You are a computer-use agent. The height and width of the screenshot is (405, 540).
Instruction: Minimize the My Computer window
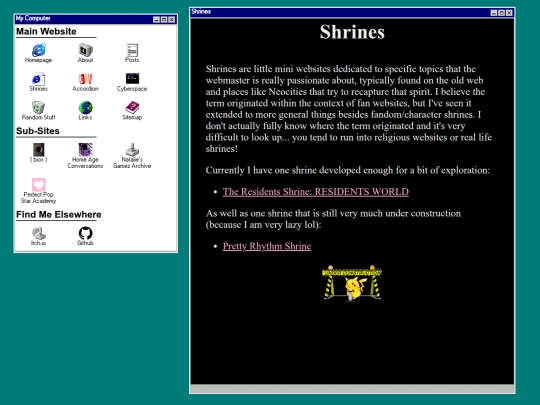[x=156, y=20]
